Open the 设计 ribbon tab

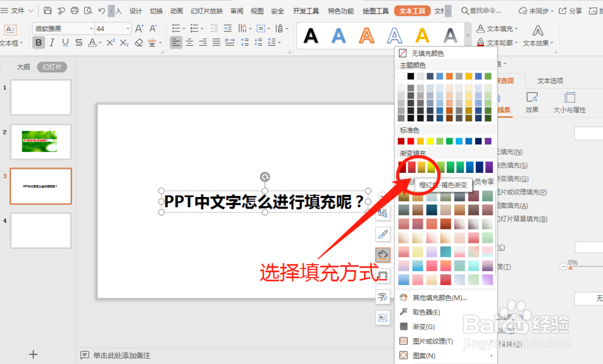135,11
